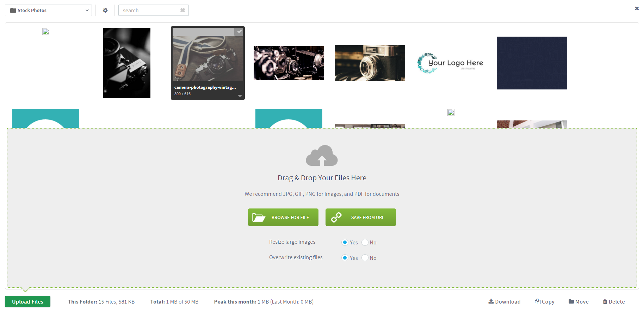
Task: Select the dark navy blue image thumbnail
Action: [x=532, y=63]
